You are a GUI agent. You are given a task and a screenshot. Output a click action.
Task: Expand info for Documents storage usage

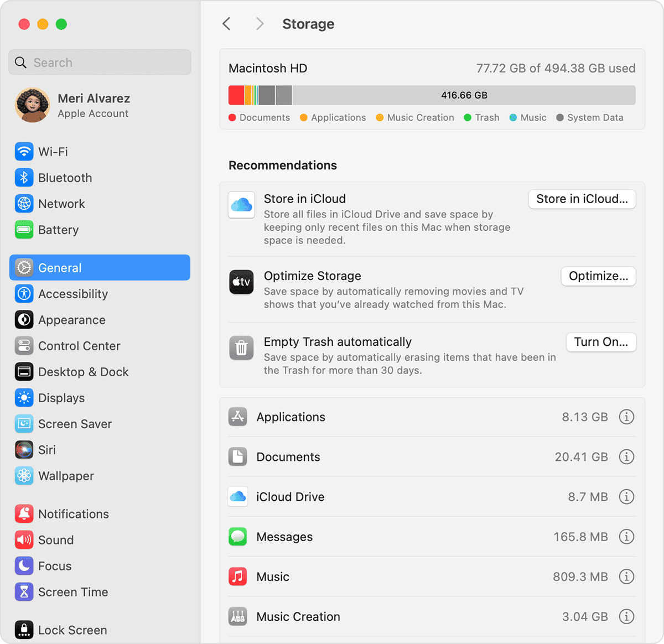pos(626,457)
